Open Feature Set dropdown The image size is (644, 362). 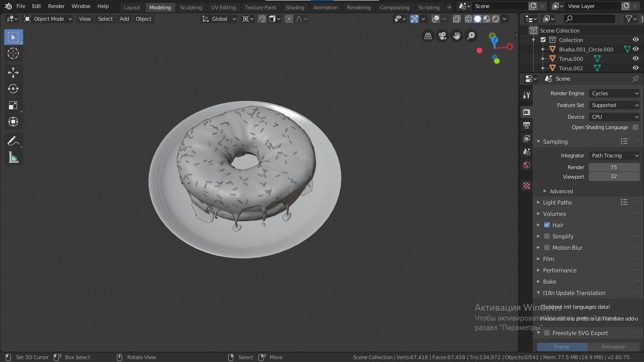[614, 105]
